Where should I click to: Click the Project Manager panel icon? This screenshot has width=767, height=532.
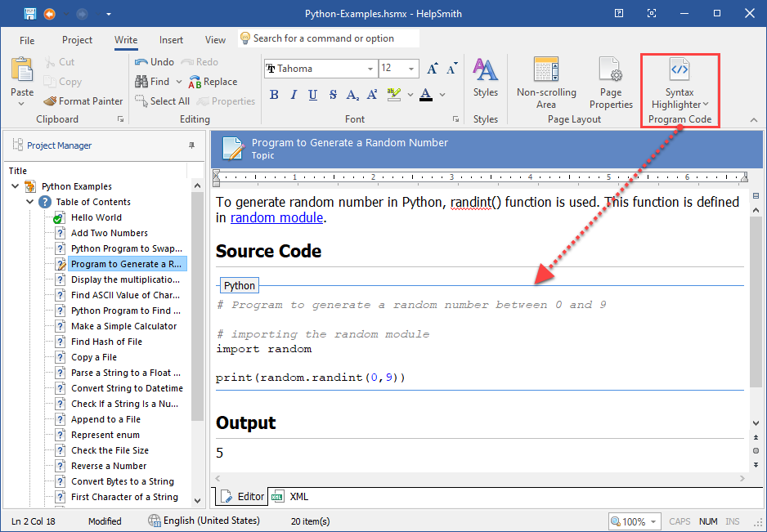click(18, 145)
